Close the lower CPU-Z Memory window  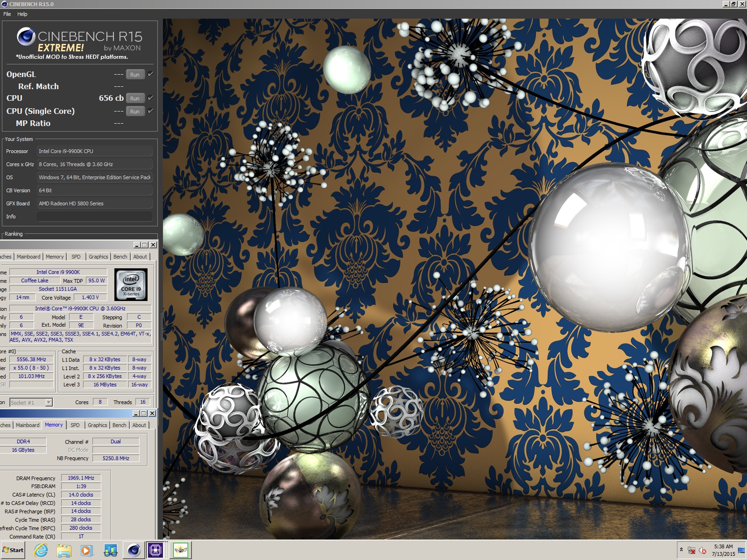[x=152, y=413]
